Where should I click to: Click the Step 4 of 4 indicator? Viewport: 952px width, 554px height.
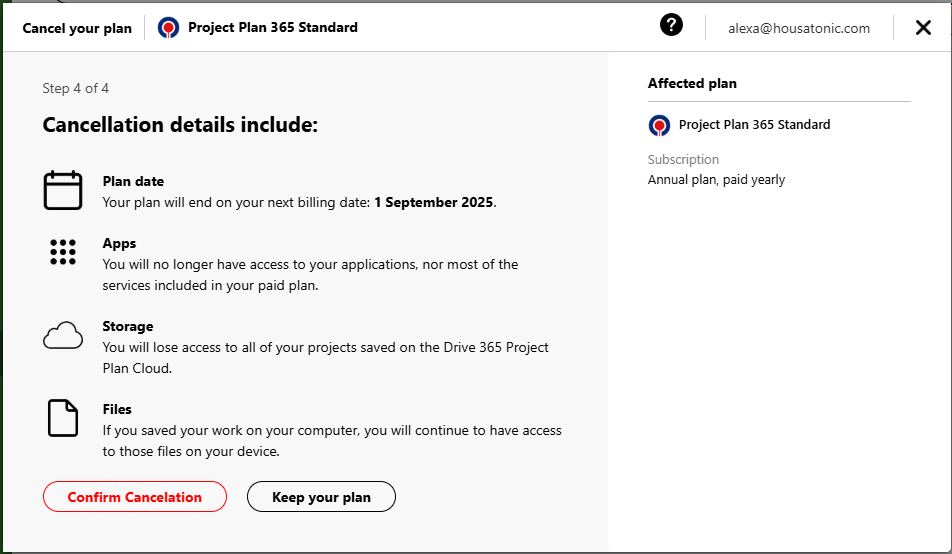pyautogui.click(x=76, y=88)
